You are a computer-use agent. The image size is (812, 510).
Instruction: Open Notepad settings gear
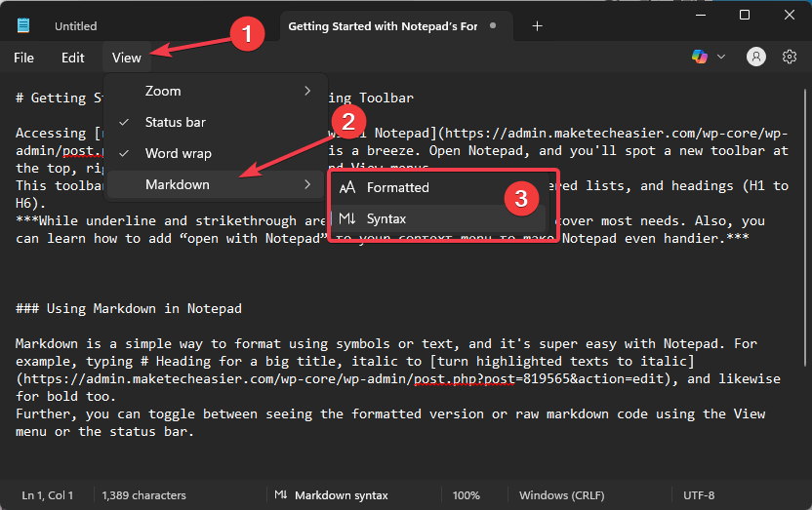pyautogui.click(x=790, y=57)
